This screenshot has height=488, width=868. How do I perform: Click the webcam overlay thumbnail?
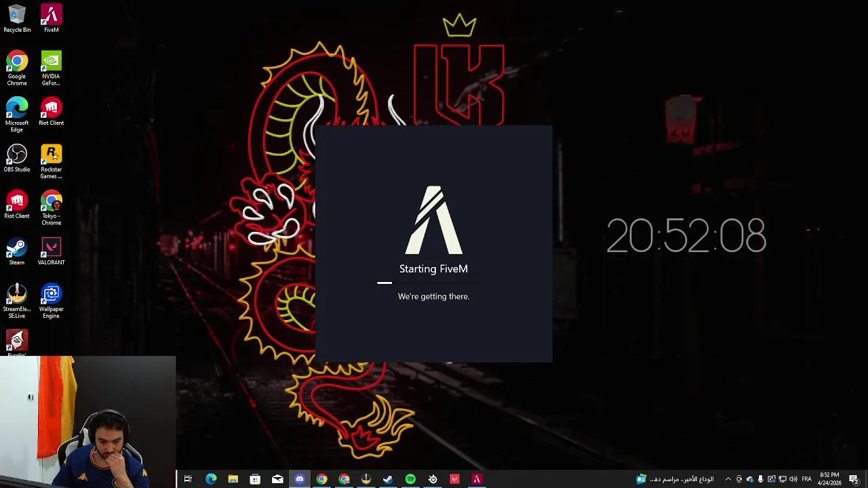tap(88, 422)
